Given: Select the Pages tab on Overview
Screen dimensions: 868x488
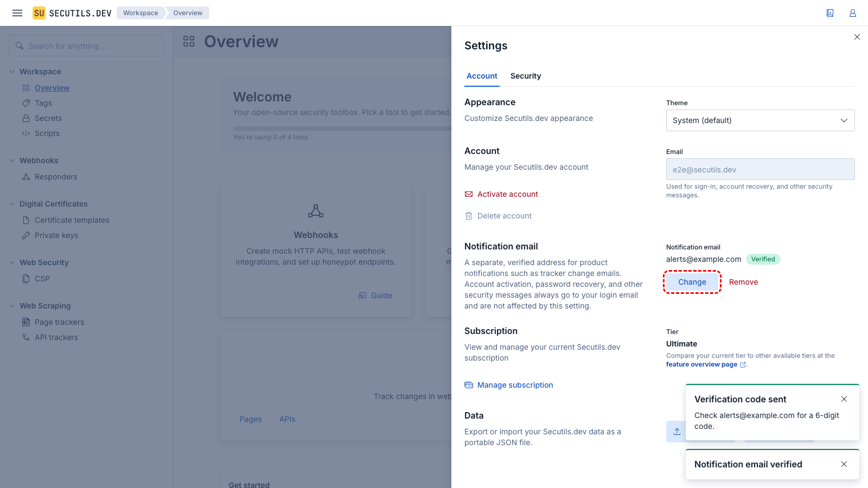Looking at the screenshot, I should click(x=251, y=419).
